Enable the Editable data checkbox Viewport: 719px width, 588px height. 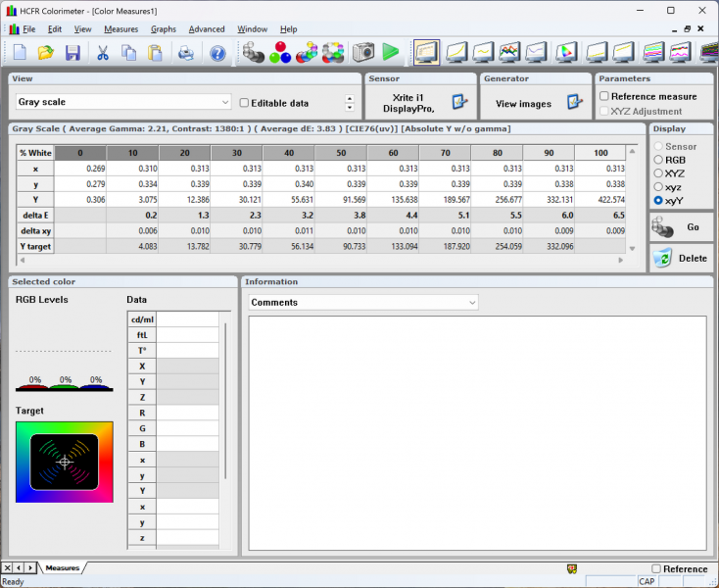(x=244, y=103)
